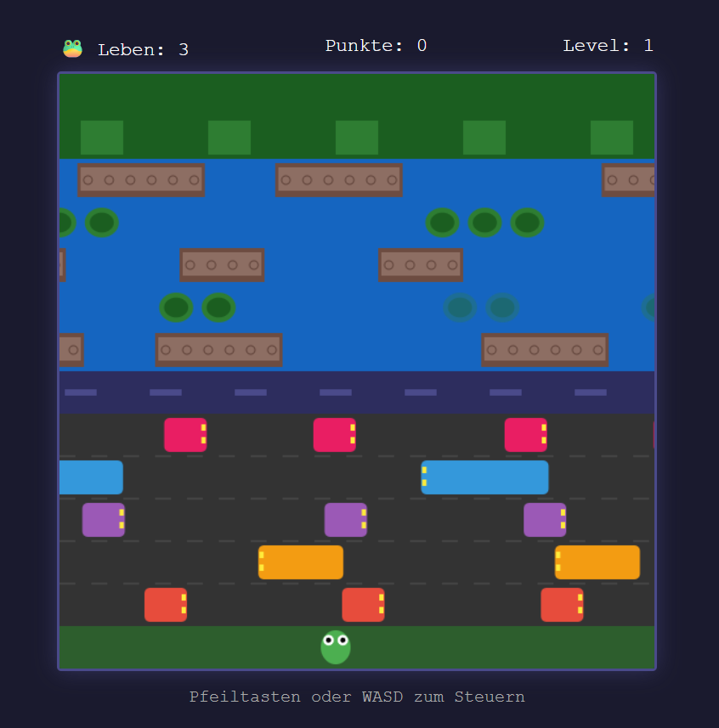Select the "Punkte: 0" score text

[376, 46]
